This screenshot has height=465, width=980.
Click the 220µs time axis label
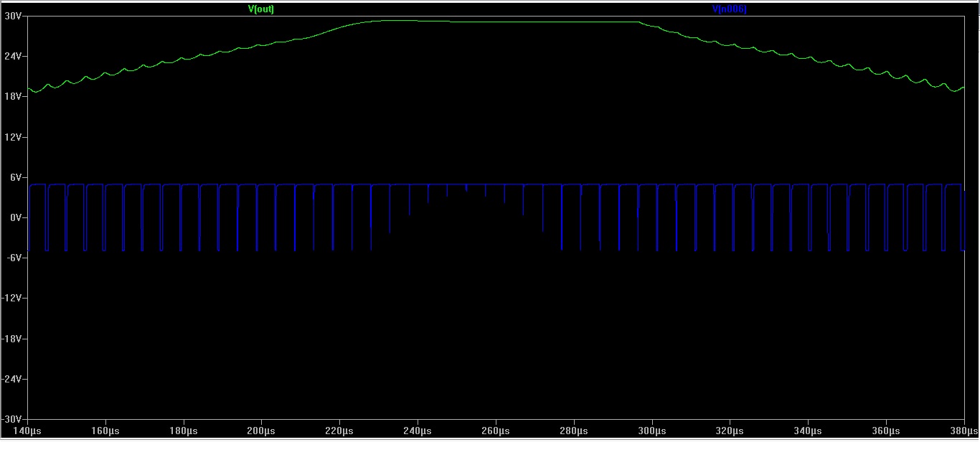point(339,431)
